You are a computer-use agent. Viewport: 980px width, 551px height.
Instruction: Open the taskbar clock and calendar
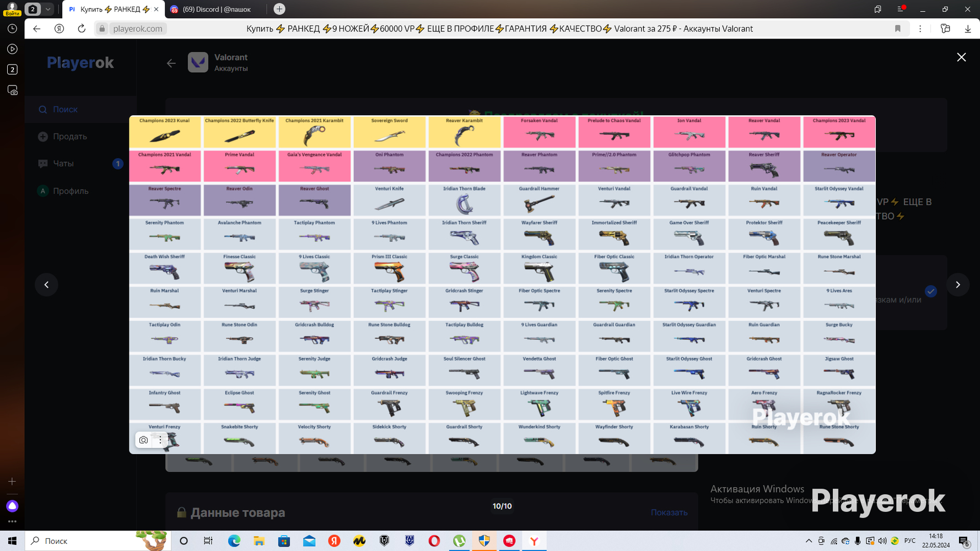(x=936, y=541)
